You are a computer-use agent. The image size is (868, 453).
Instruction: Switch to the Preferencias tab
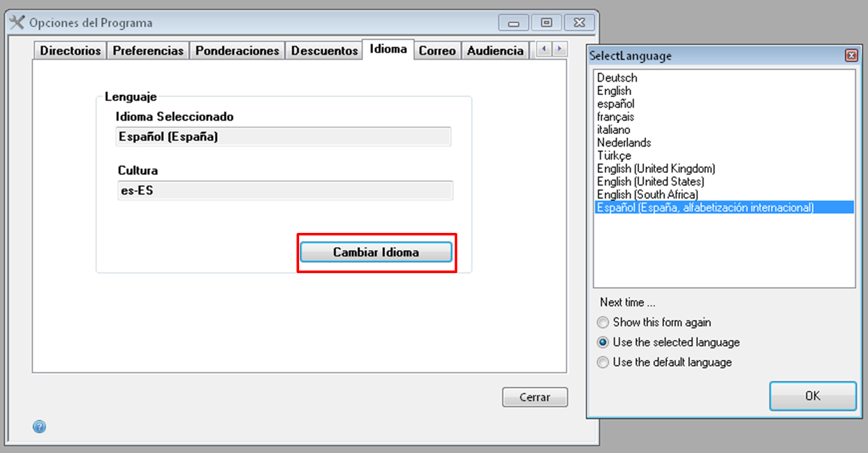pos(148,50)
